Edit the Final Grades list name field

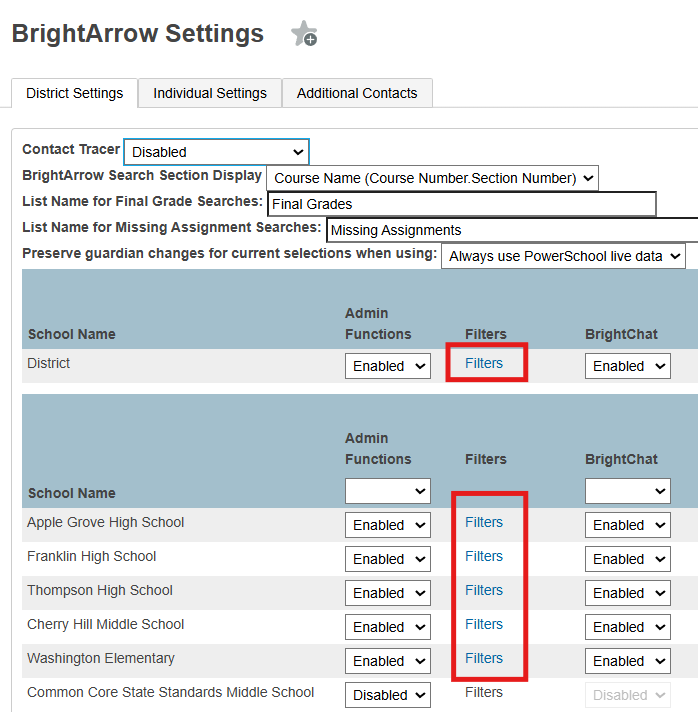click(462, 204)
